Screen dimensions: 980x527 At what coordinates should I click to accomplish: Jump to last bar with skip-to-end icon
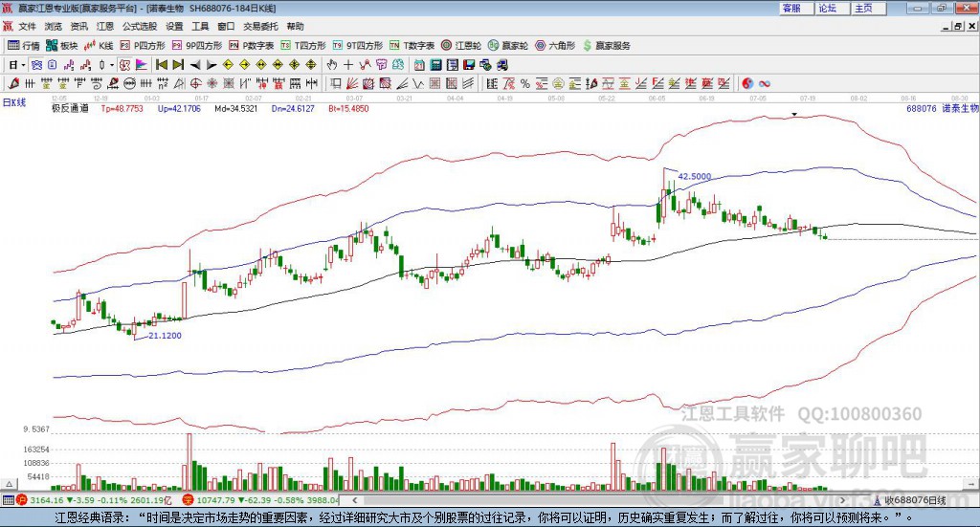(x=179, y=65)
